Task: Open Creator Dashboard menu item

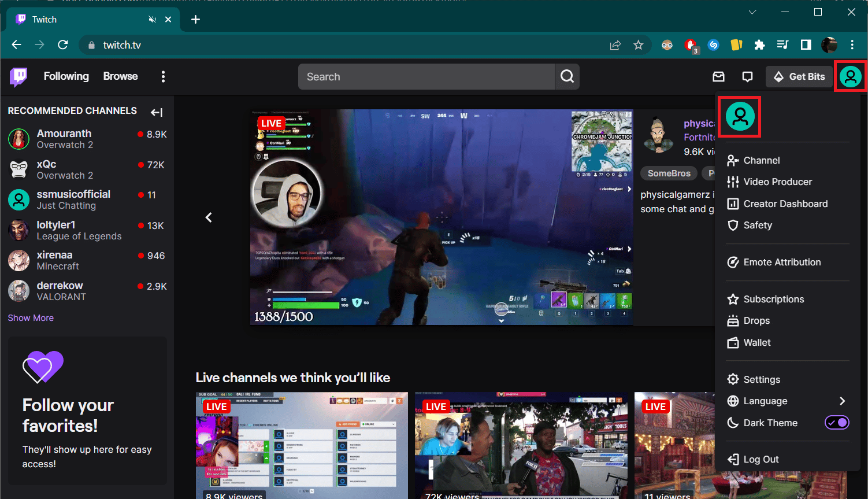Action: [788, 204]
